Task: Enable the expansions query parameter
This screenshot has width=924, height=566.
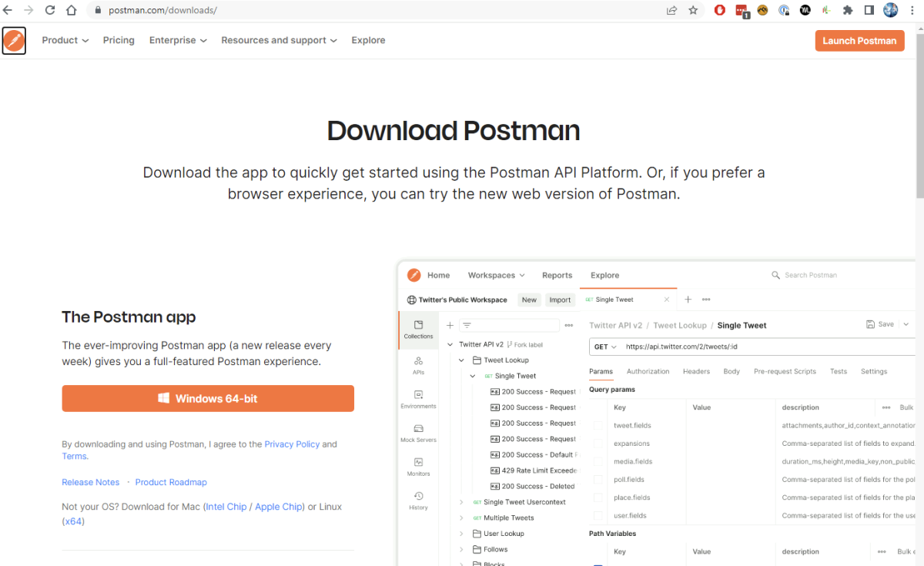Action: pos(598,443)
